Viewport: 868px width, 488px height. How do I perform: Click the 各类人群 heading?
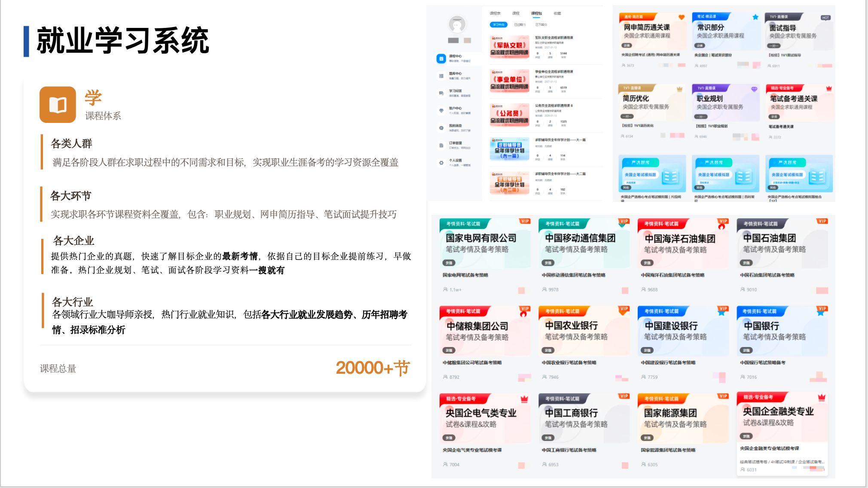point(71,143)
